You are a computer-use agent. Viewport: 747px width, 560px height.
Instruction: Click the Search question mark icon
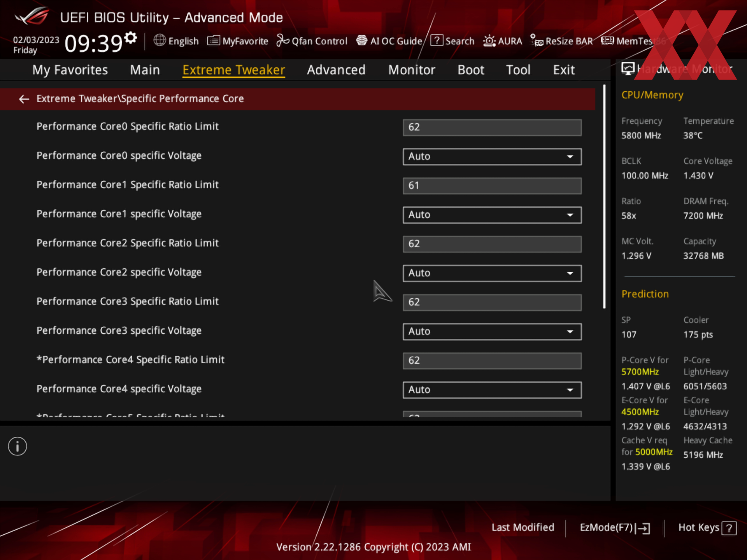[437, 40]
